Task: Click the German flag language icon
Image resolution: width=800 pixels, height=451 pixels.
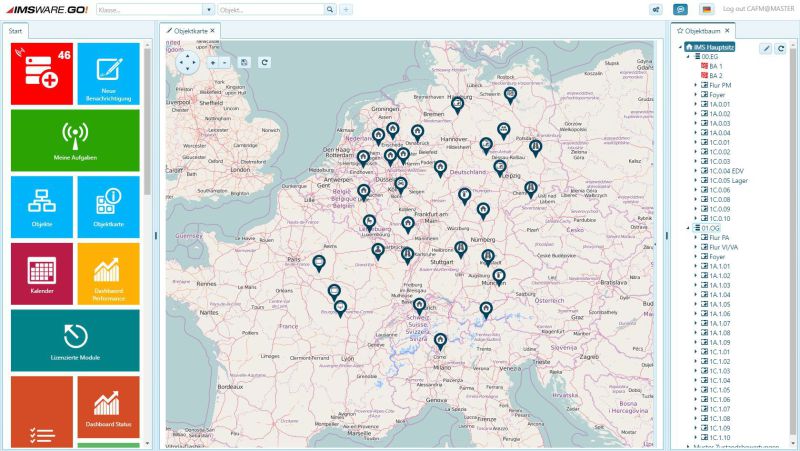Action: (707, 9)
